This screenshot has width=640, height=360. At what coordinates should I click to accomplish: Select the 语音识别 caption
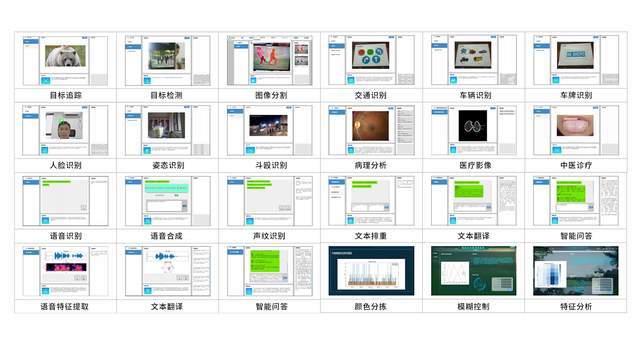click(x=65, y=236)
